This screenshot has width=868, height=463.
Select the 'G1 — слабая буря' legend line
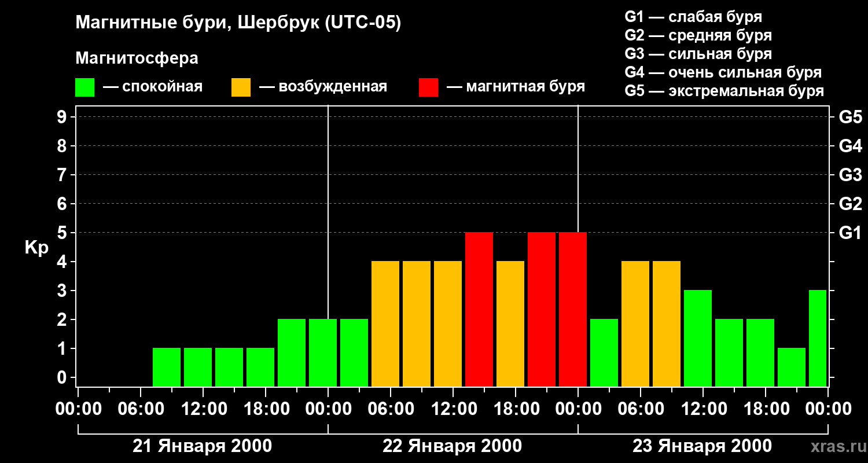tap(693, 17)
